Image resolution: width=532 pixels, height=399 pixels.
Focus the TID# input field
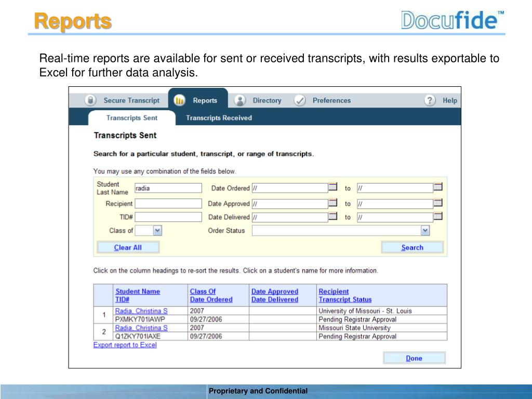pos(168,217)
